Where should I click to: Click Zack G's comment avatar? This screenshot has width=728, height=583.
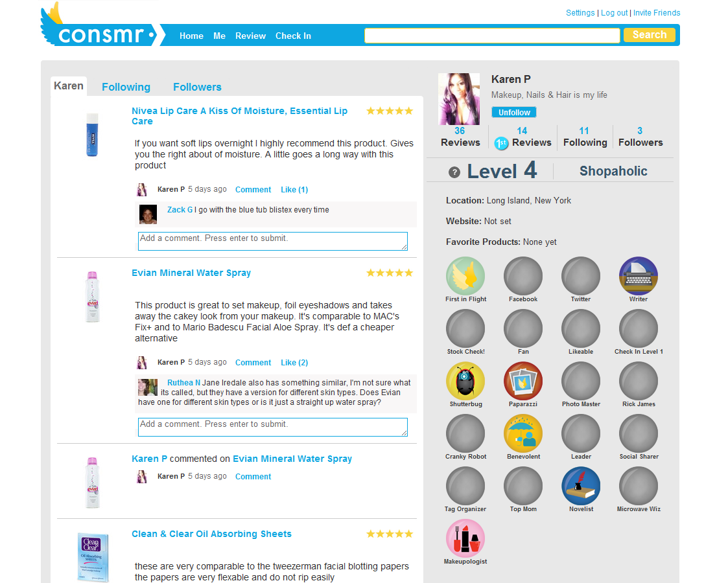click(148, 214)
